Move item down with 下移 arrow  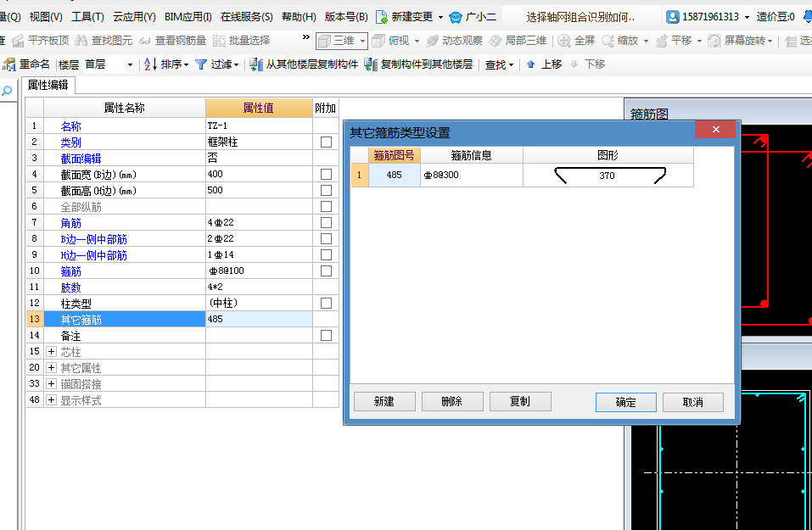(574, 64)
